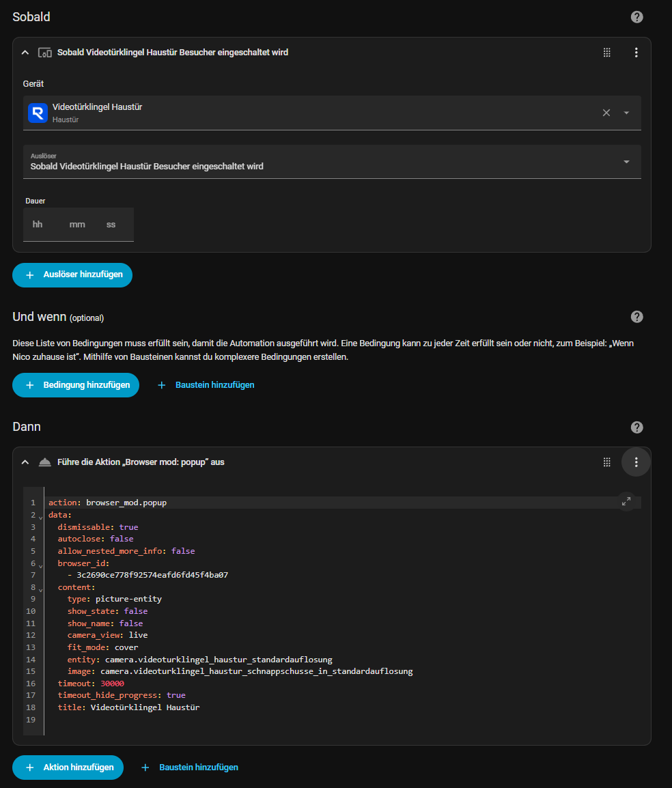Focus the ss duration field
The image size is (672, 788).
click(x=111, y=225)
